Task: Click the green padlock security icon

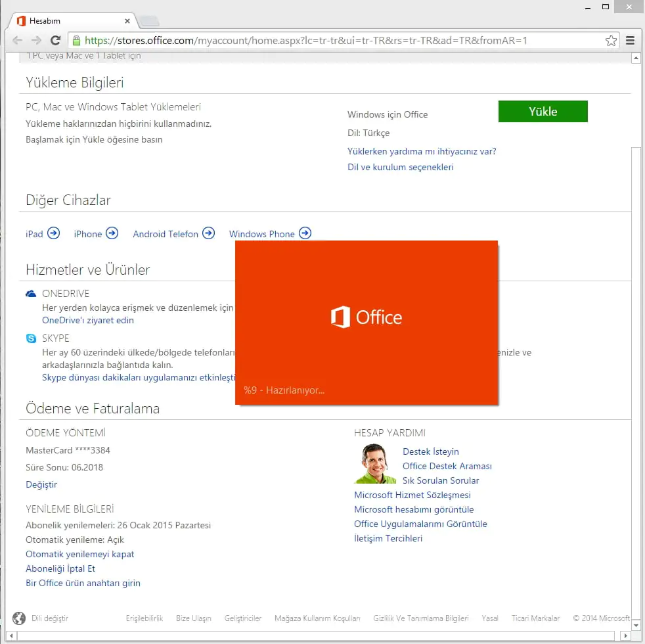Action: click(76, 40)
